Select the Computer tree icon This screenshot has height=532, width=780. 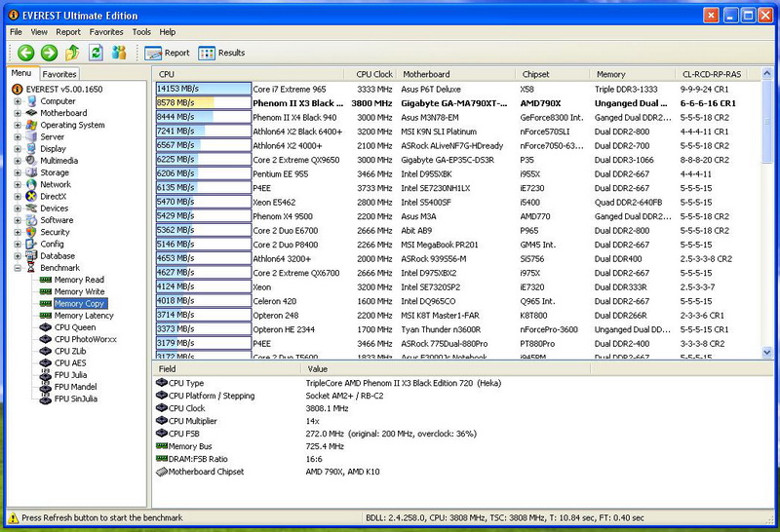click(x=32, y=101)
